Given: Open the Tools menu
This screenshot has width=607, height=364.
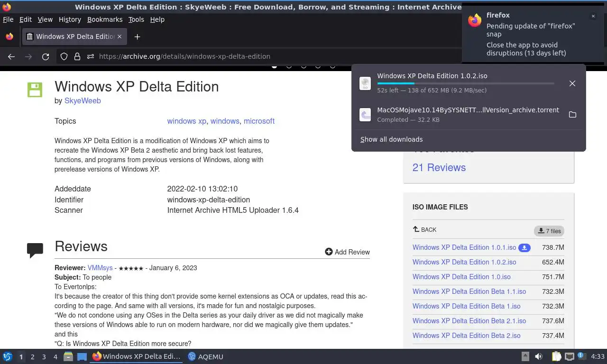Looking at the screenshot, I should [136, 19].
